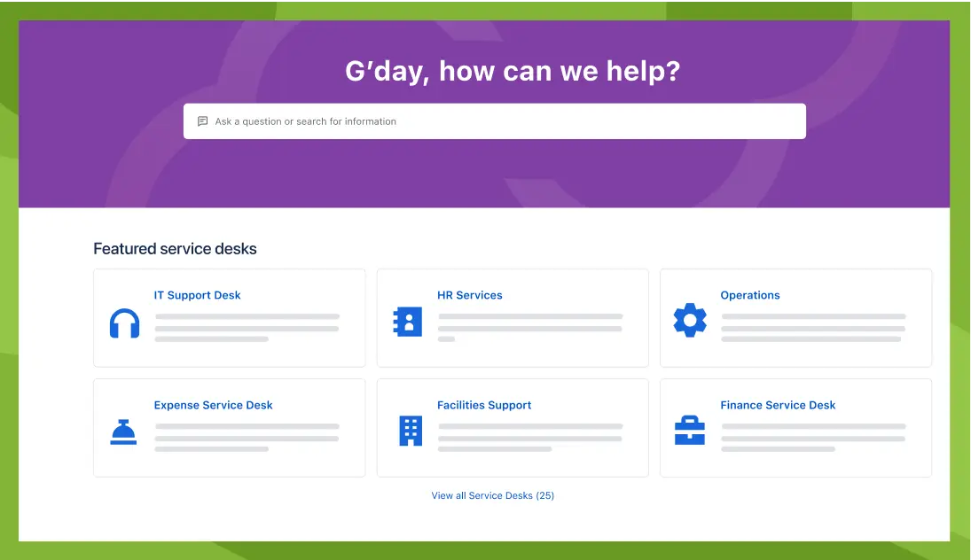The height and width of the screenshot is (560, 971).
Task: Open the HR Services link
Action: coord(469,295)
